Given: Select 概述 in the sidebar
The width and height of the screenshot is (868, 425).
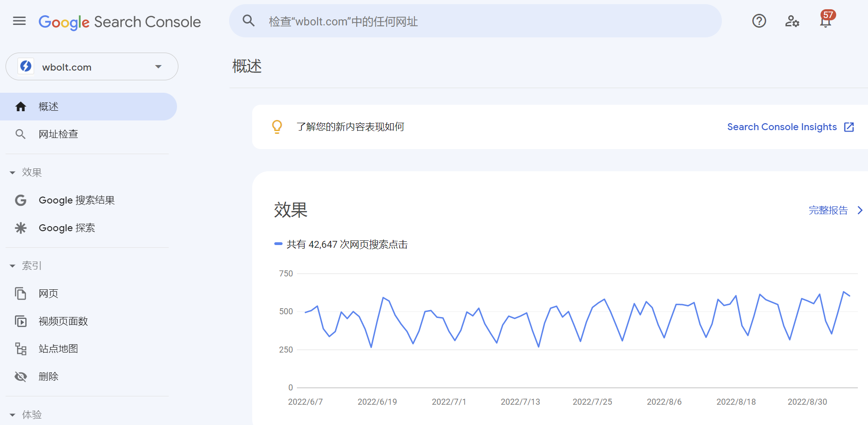Looking at the screenshot, I should tap(48, 106).
